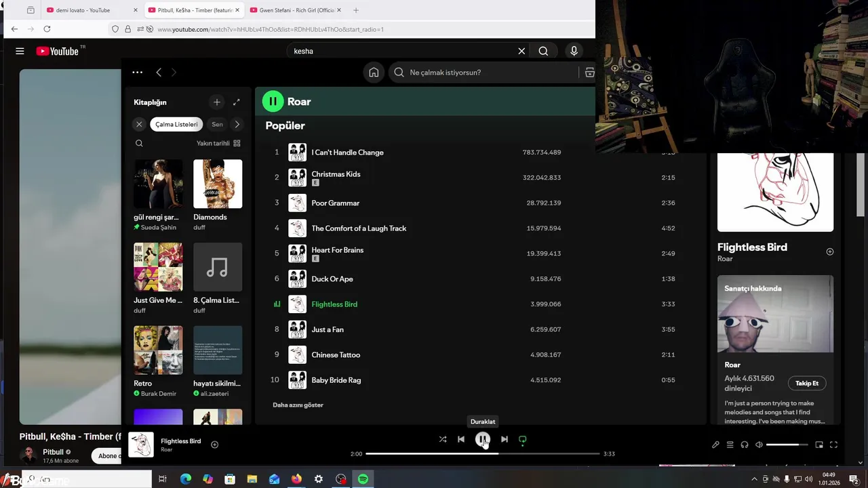The height and width of the screenshot is (488, 868).
Task: Open the Browse icon beside Spotify search
Action: coord(589,73)
